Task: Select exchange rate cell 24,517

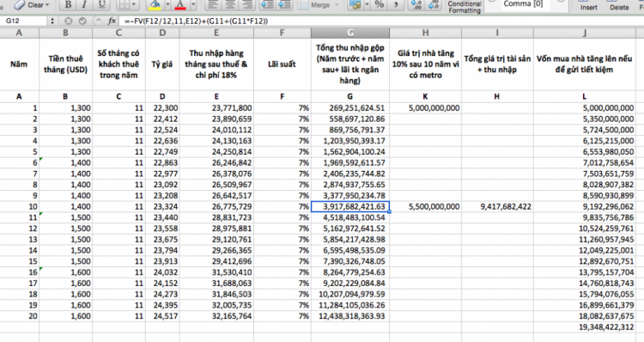Action: (x=162, y=316)
